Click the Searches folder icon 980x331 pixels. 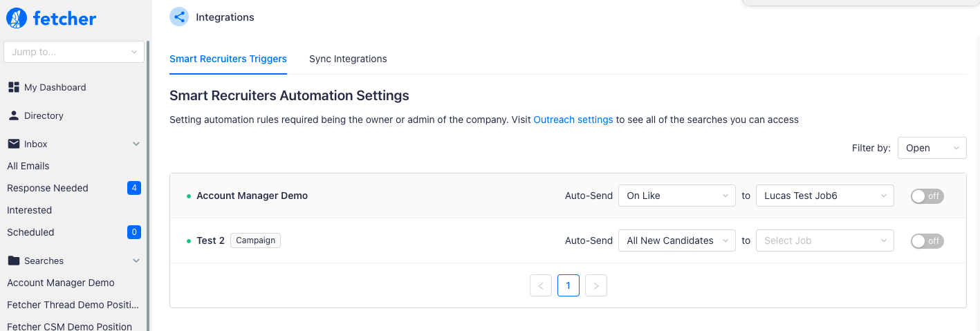(13, 261)
